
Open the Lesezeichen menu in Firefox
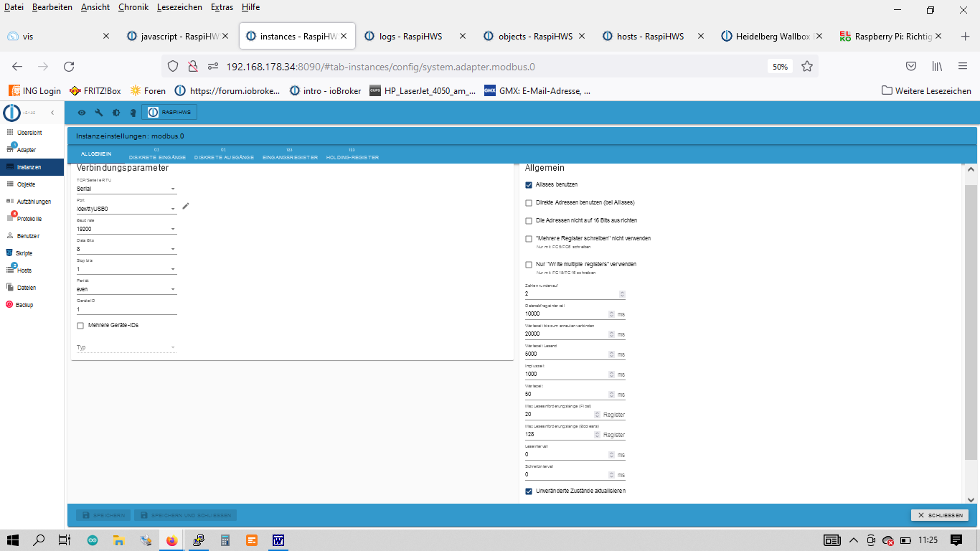pos(180,7)
